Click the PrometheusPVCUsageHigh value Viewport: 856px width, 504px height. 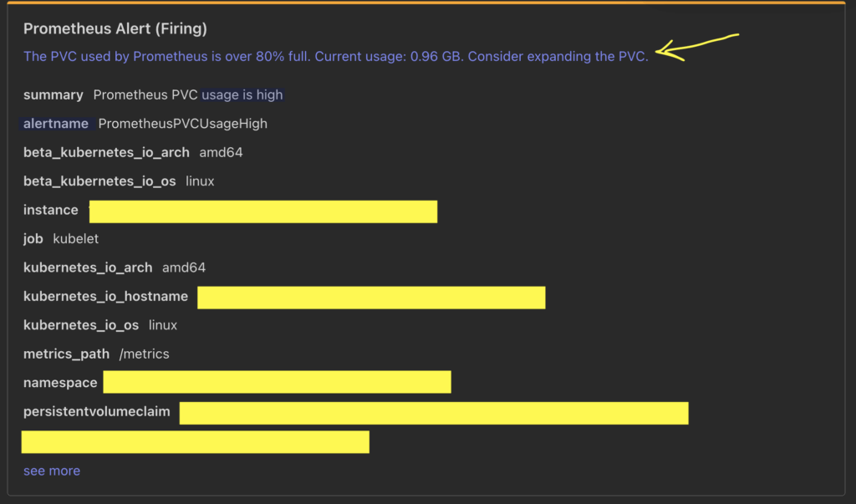183,124
